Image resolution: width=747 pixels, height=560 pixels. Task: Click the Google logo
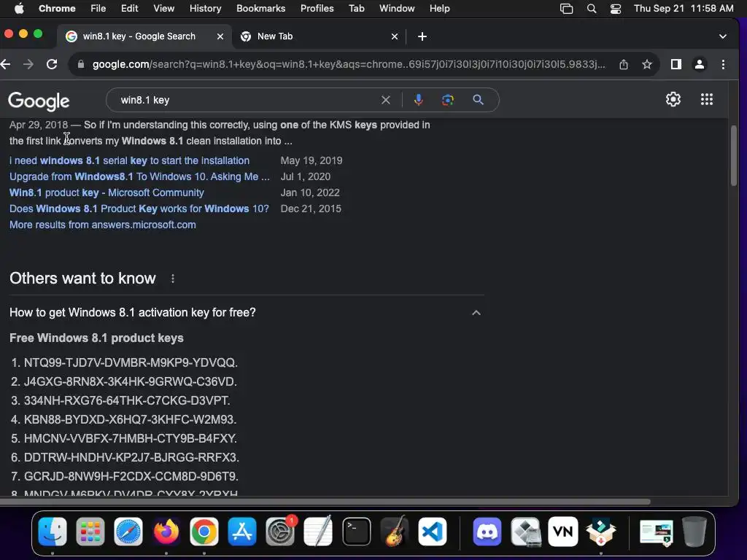coord(39,101)
